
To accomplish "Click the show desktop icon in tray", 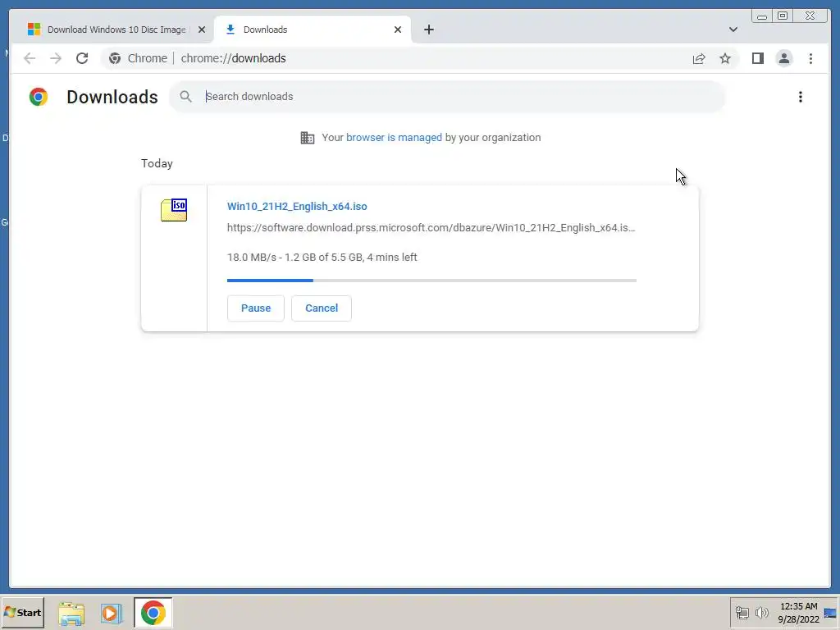I will click(x=831, y=613).
